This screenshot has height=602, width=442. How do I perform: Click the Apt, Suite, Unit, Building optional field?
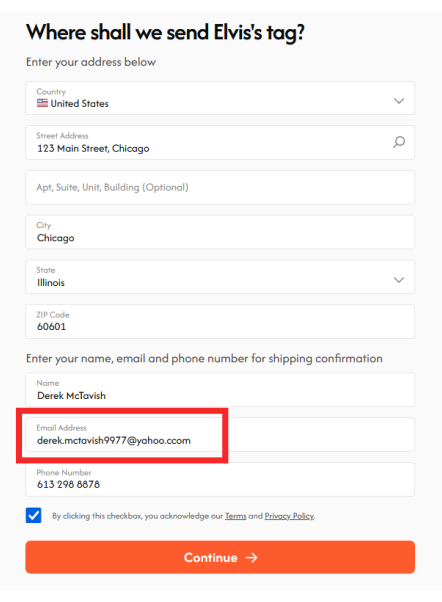pyautogui.click(x=220, y=187)
